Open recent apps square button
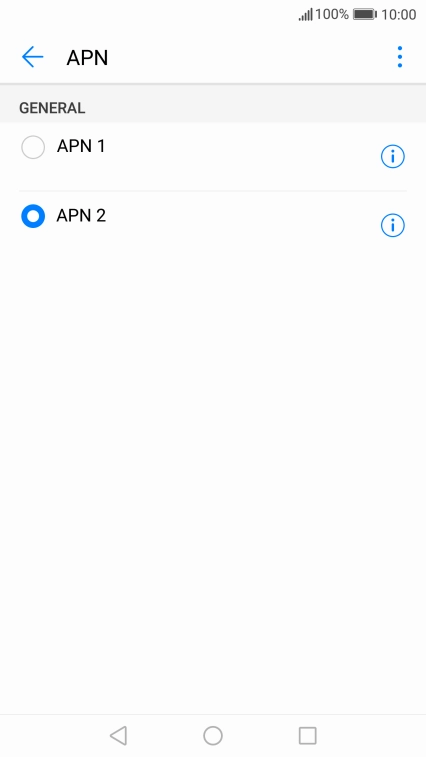 [308, 736]
